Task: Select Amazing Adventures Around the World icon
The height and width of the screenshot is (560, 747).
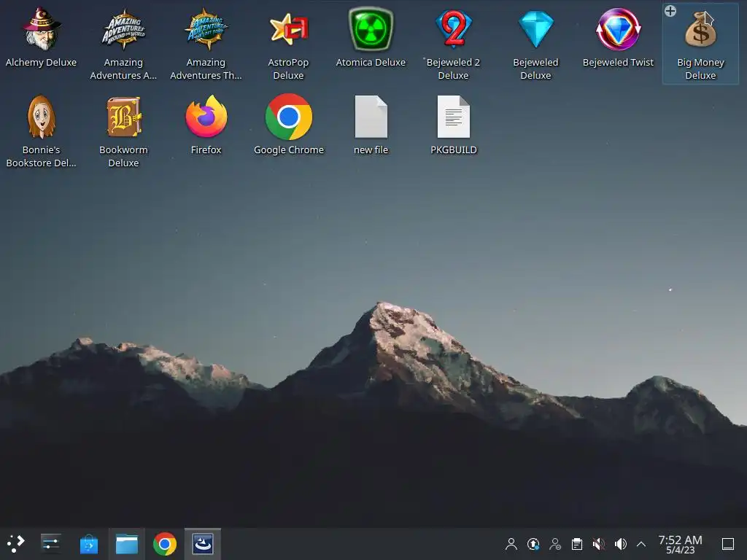Action: (124, 29)
